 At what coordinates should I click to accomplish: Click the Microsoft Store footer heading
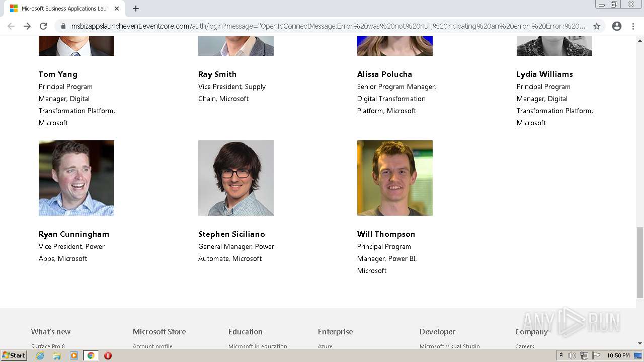pos(159,332)
